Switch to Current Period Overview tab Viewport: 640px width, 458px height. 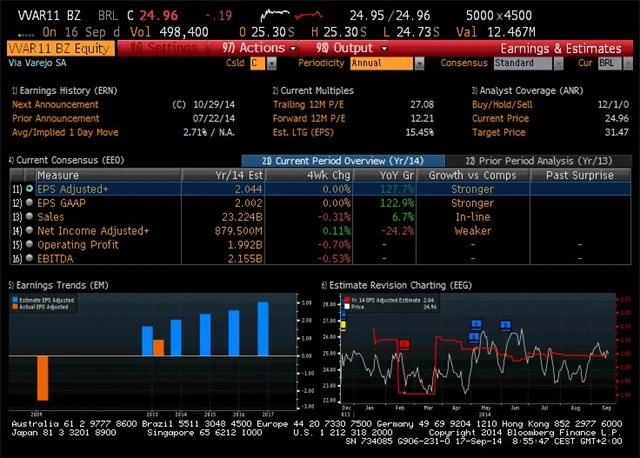pos(340,160)
